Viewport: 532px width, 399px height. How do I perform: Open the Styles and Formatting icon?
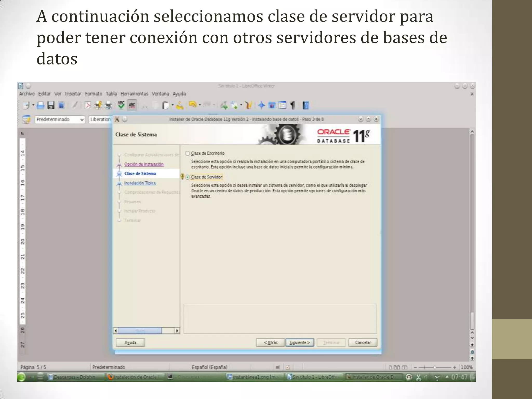(26, 119)
